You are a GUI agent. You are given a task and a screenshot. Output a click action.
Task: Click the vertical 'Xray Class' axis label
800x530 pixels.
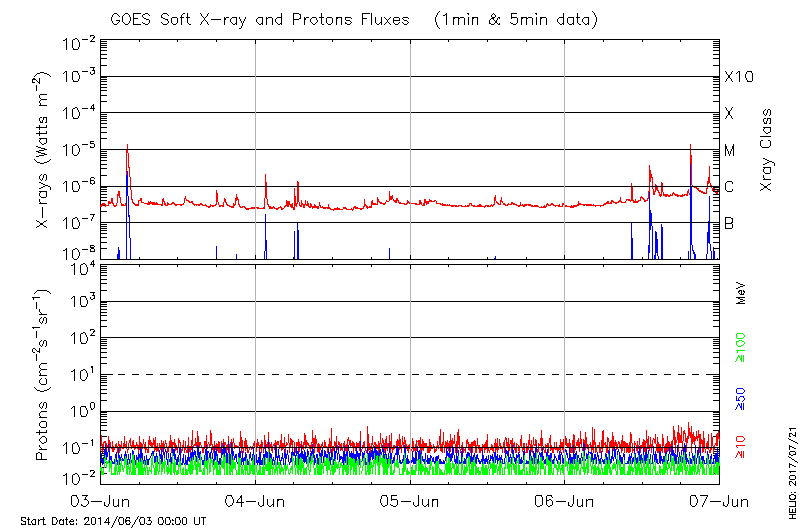tap(767, 151)
